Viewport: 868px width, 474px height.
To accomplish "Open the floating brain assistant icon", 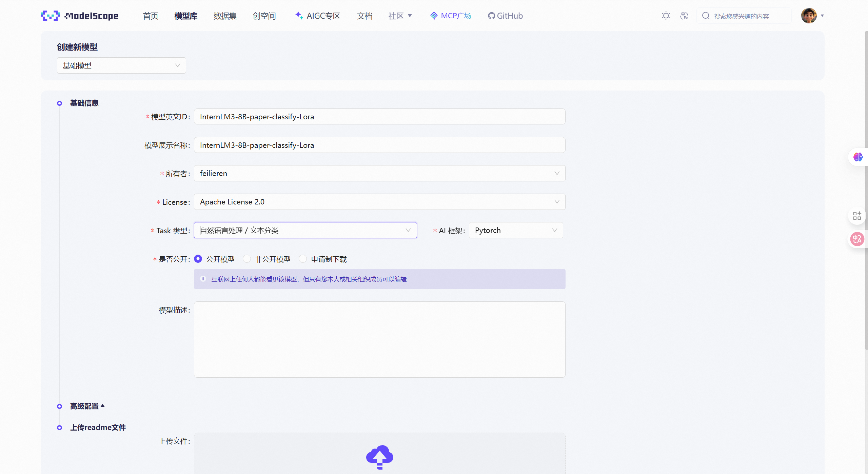I will 858,157.
